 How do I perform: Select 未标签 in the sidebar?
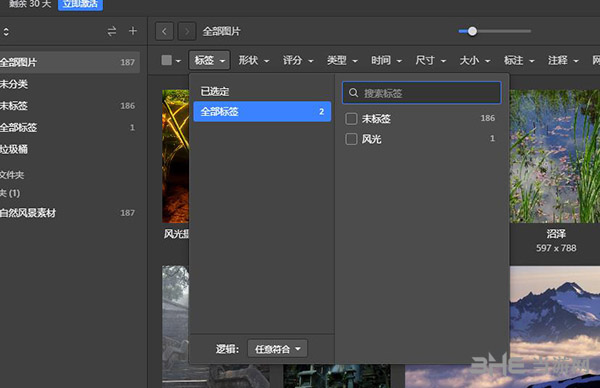[x=69, y=106]
